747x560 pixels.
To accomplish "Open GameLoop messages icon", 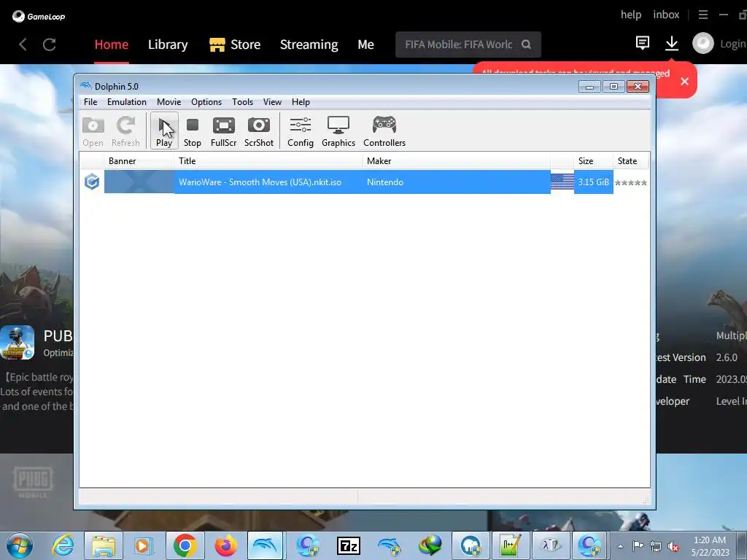I will coord(642,43).
